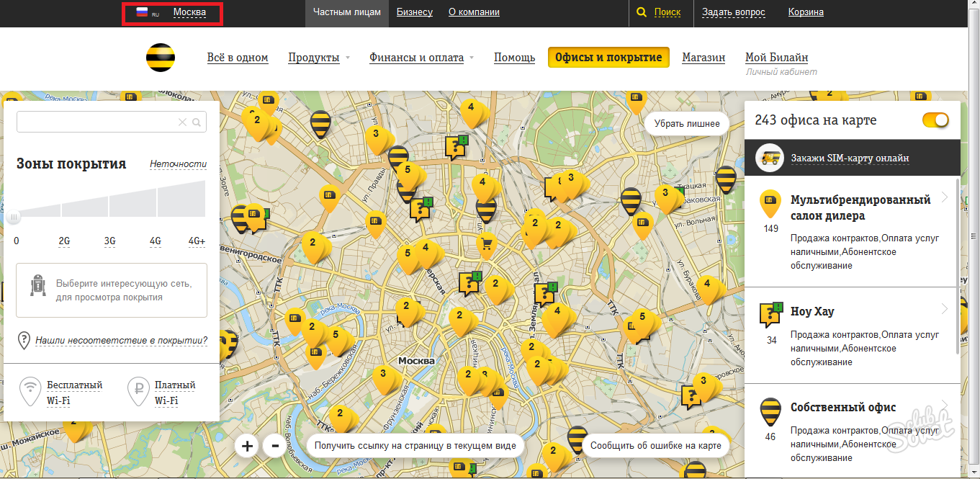Screen dimensions: 980x479
Task: Expand the Ноу Хау office category
Action: [945, 309]
